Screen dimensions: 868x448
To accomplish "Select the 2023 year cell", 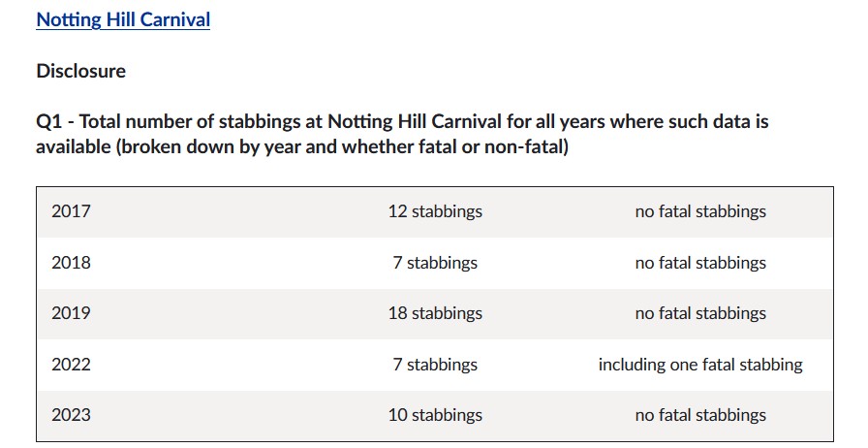I will coord(71,415).
